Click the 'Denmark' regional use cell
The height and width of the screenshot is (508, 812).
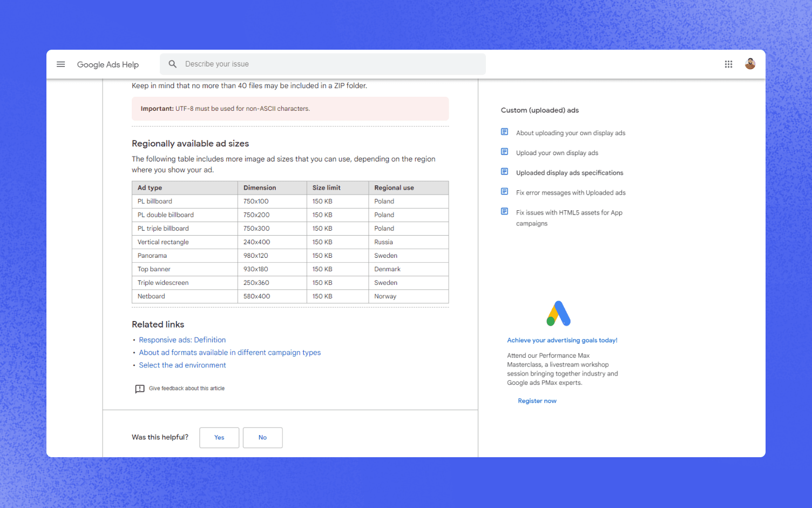[x=409, y=269]
